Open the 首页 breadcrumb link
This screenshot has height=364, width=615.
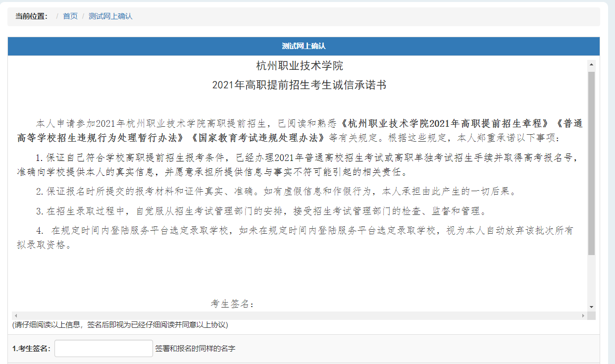(70, 16)
